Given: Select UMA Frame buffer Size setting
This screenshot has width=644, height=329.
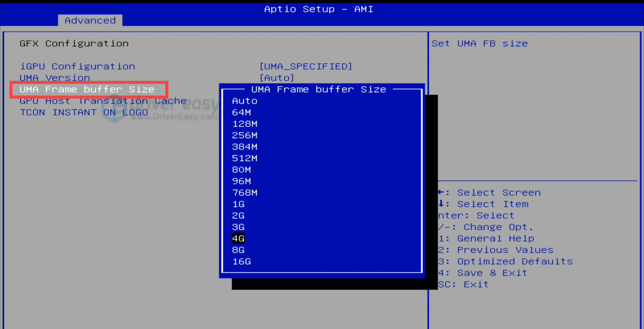Looking at the screenshot, I should [x=87, y=90].
